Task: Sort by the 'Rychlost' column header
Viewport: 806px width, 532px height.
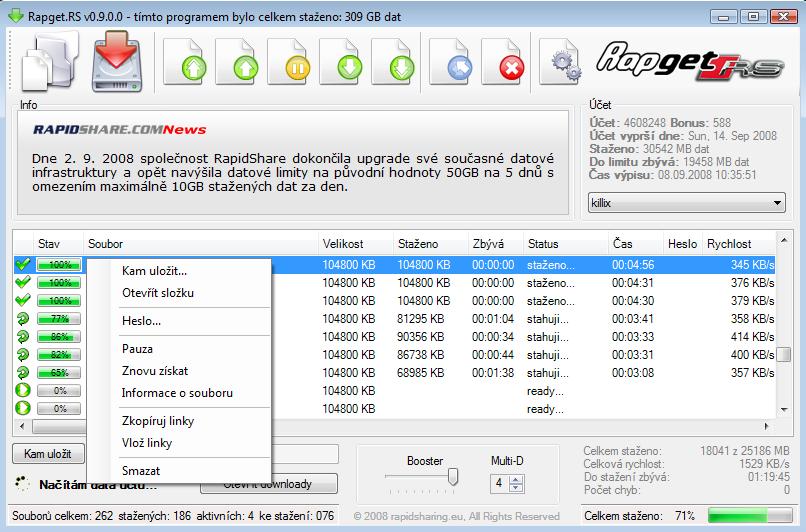Action: 739,244
